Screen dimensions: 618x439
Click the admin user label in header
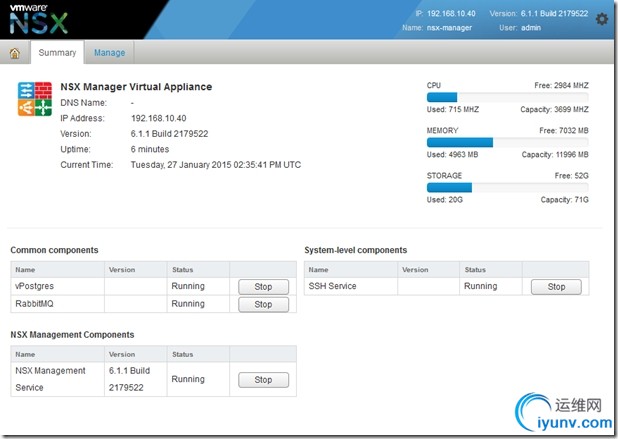click(533, 28)
